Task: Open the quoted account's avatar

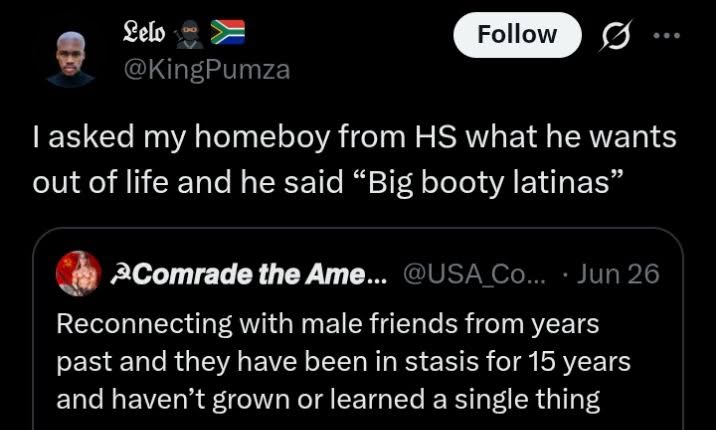Action: pos(79,273)
